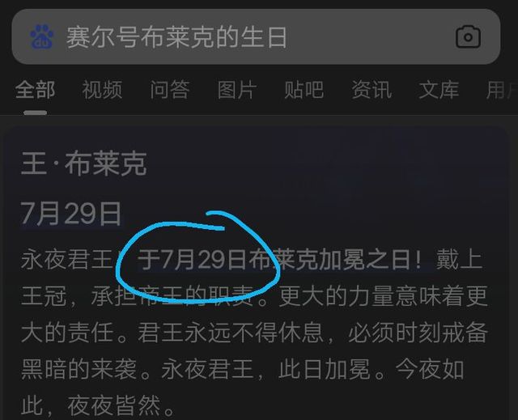Click the text 必须时刻戒备

pos(418,332)
